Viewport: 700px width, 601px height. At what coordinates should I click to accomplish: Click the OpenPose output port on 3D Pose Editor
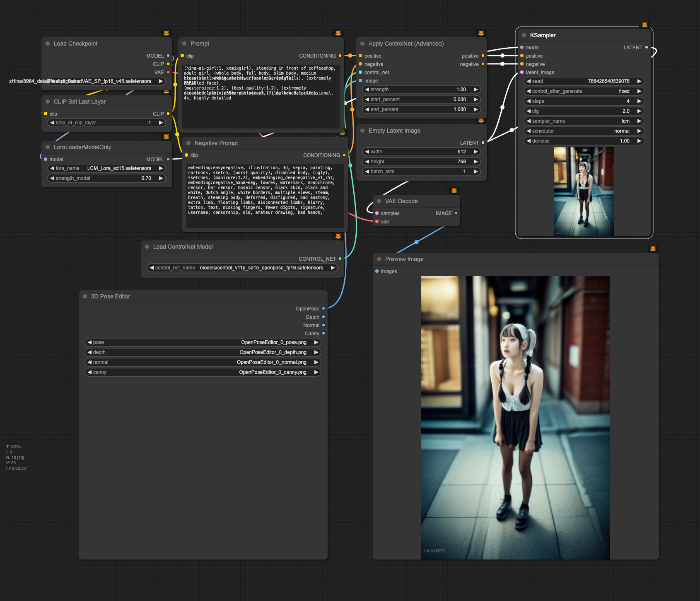pos(323,308)
